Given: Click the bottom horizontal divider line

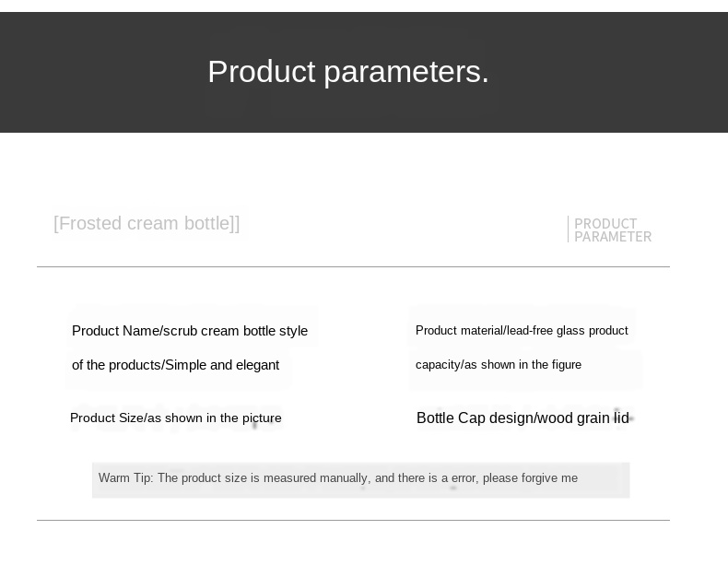Looking at the screenshot, I should coord(353,520).
